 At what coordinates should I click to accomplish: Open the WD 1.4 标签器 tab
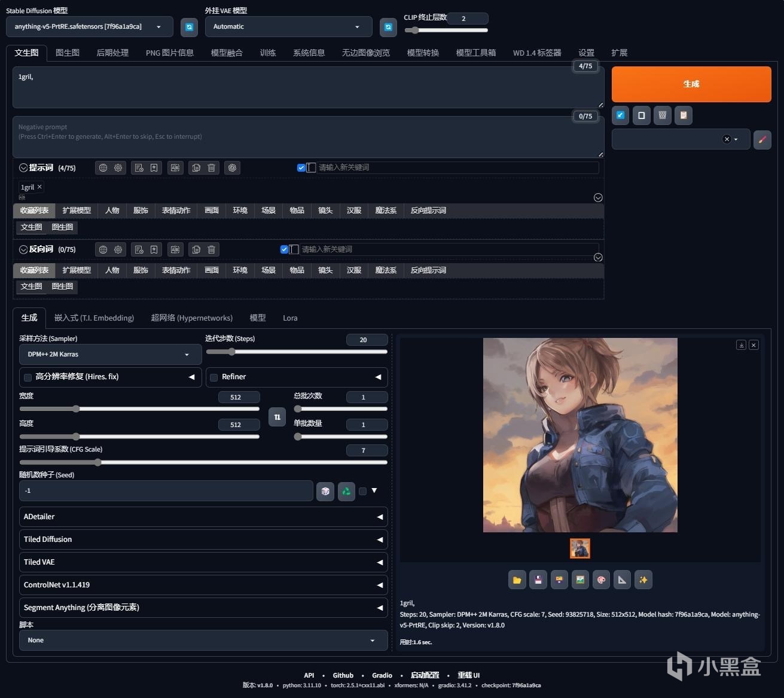coord(537,53)
